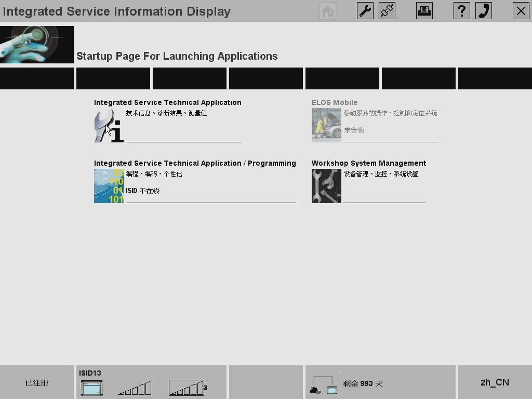Open the wrench settings icon in the title bar
The image size is (532, 399).
click(365, 11)
